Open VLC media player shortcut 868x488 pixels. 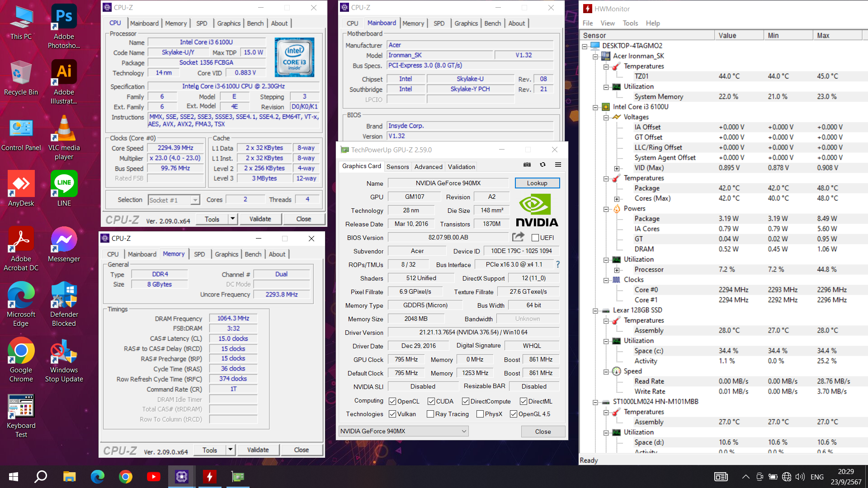tap(64, 138)
